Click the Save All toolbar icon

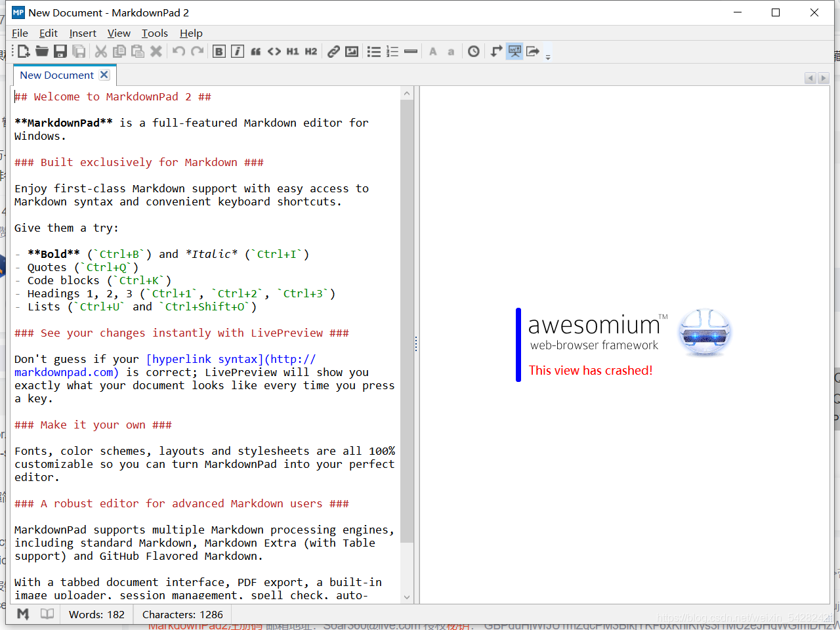point(79,51)
